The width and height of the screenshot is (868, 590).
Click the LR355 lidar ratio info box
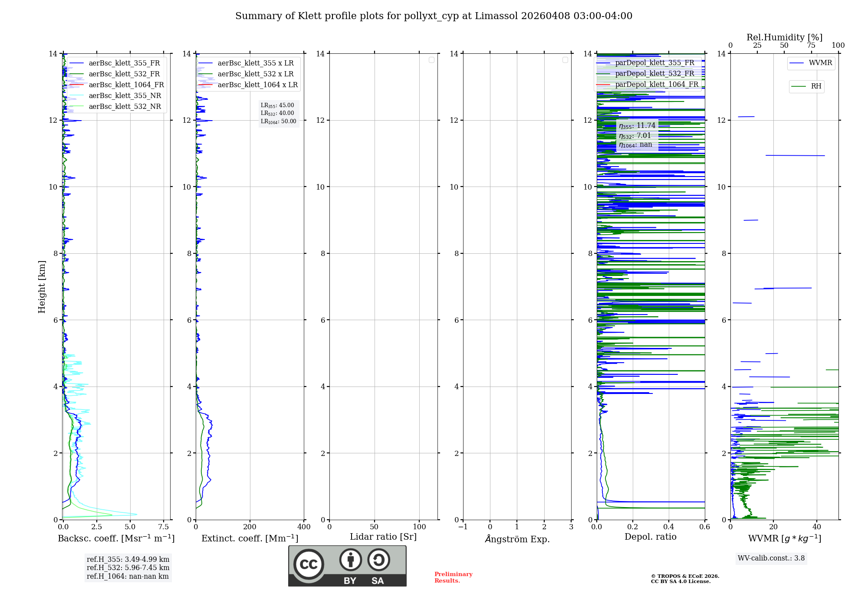(278, 113)
